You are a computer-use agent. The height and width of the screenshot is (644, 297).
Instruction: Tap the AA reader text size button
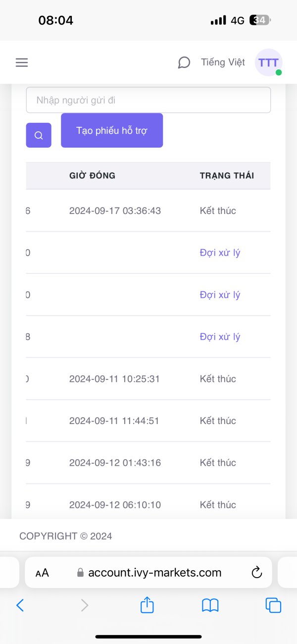tap(42, 573)
